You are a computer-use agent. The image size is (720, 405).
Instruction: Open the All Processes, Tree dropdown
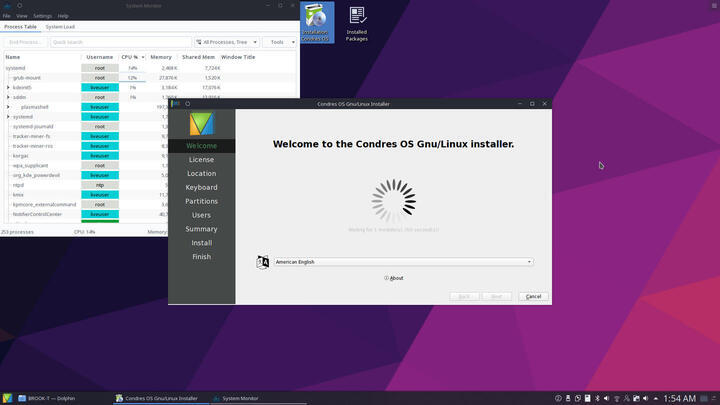point(226,42)
